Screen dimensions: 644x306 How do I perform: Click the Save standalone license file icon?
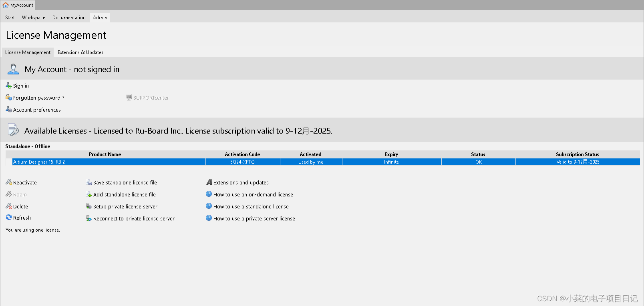tap(89, 182)
